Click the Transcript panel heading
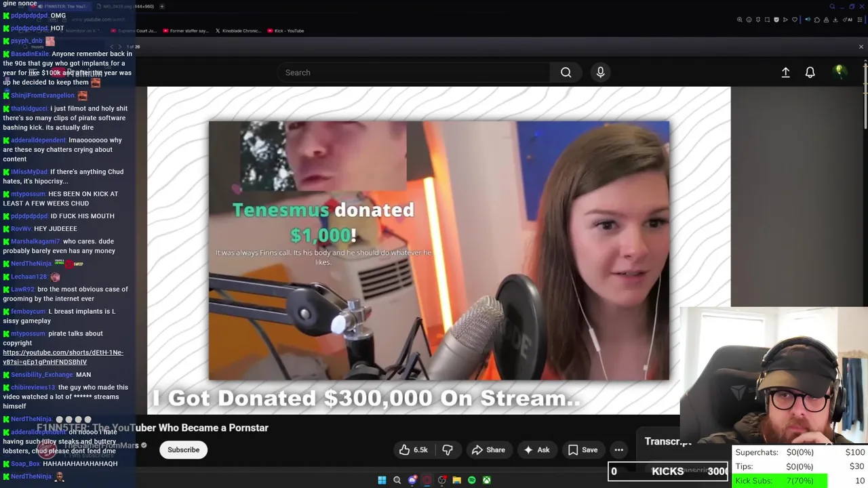The height and width of the screenshot is (488, 868). [x=668, y=441]
